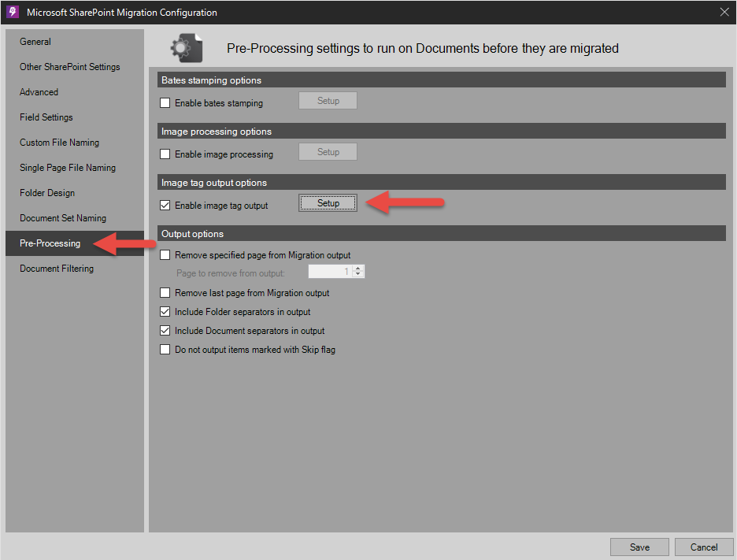
Task: Decrease page to remove value
Action: (358, 274)
